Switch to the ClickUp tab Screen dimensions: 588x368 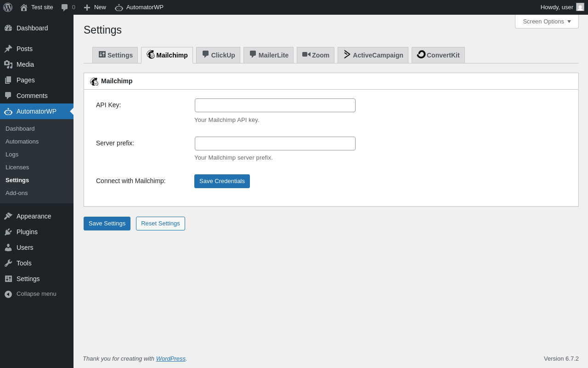point(218,55)
